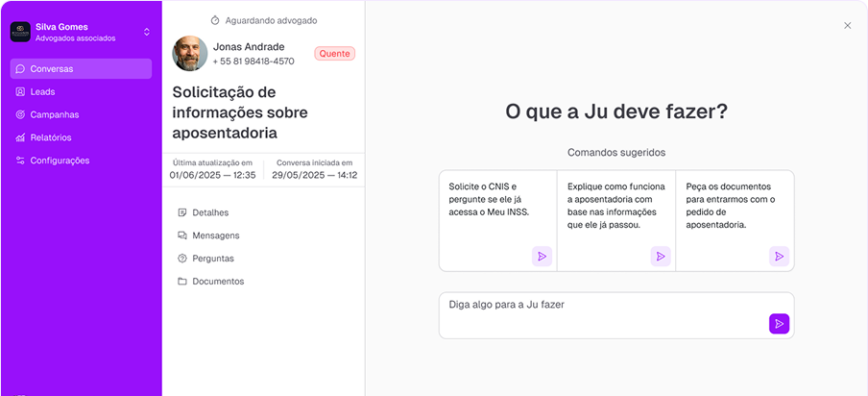Click the Silva Gomes firm logo
This screenshot has height=396, width=868.
[20, 32]
